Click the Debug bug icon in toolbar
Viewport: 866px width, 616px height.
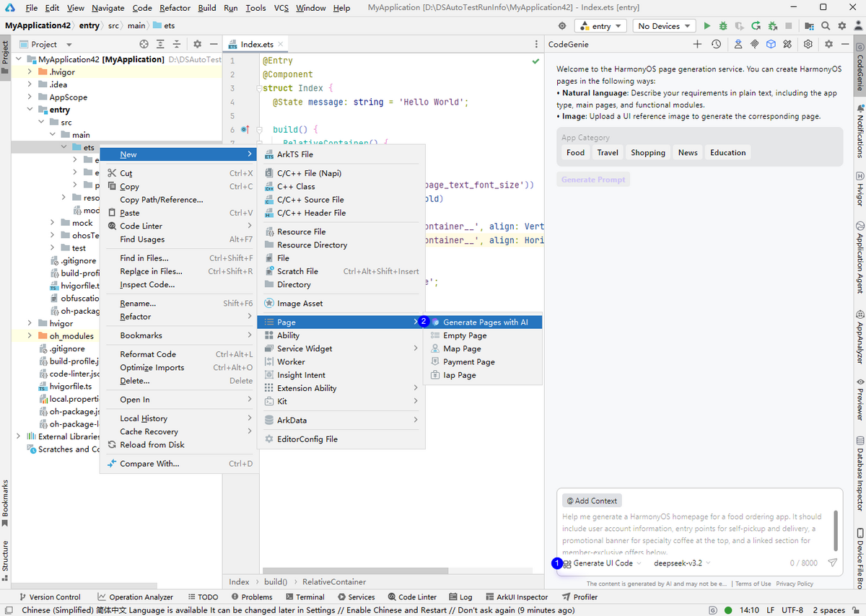click(723, 26)
